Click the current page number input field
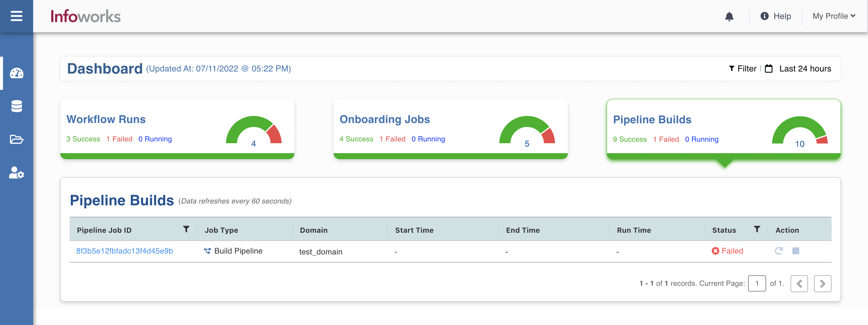This screenshot has height=325, width=868. pos(757,283)
